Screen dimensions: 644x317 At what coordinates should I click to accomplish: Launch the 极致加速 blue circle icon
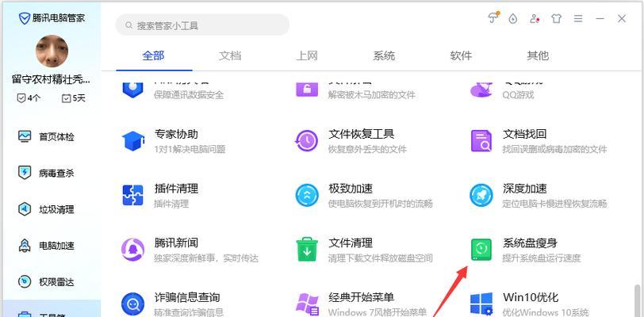pos(307,196)
